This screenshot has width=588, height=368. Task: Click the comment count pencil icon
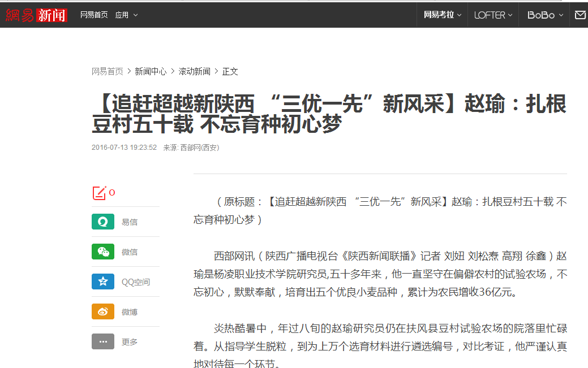pyautogui.click(x=99, y=193)
